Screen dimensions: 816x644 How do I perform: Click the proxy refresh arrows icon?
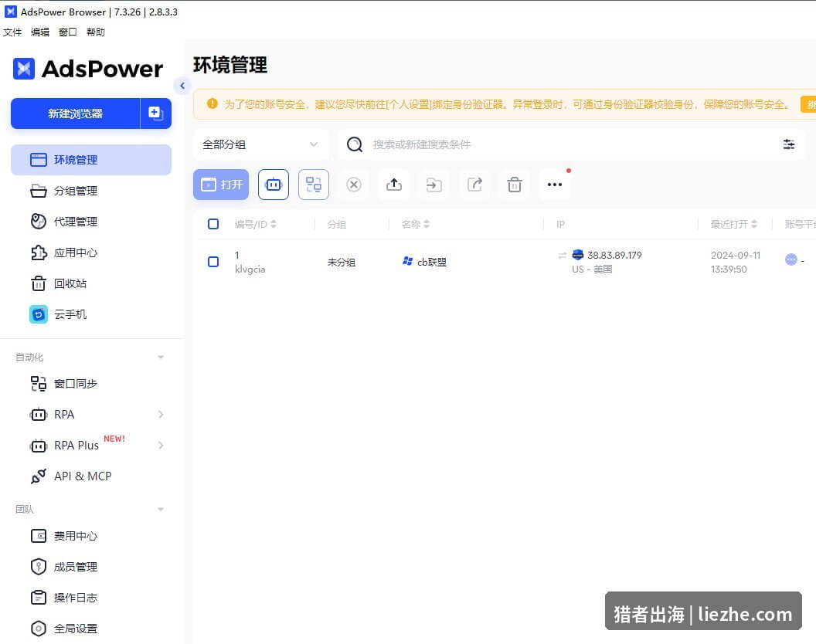coord(562,256)
